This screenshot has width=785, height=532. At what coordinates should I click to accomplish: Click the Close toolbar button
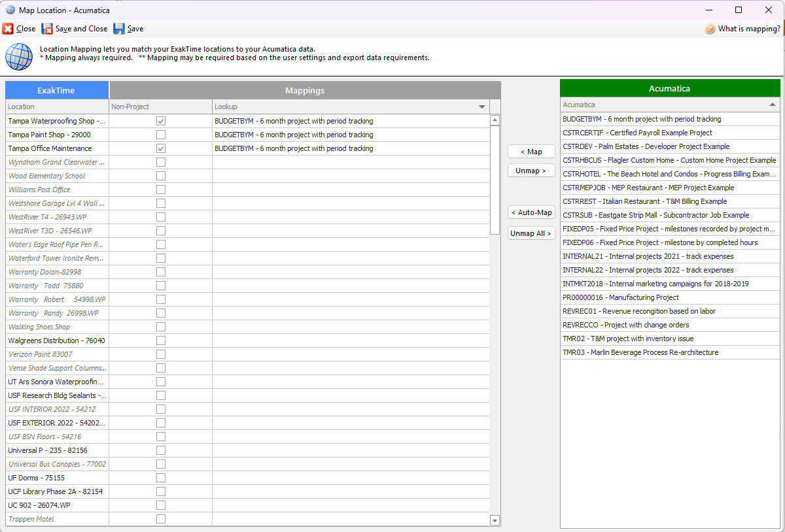pos(19,29)
